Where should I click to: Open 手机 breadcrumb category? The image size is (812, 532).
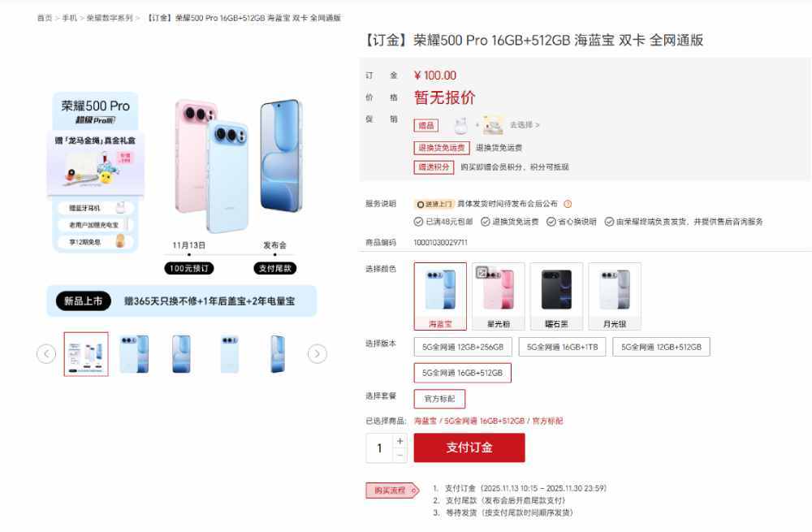pyautogui.click(x=69, y=18)
